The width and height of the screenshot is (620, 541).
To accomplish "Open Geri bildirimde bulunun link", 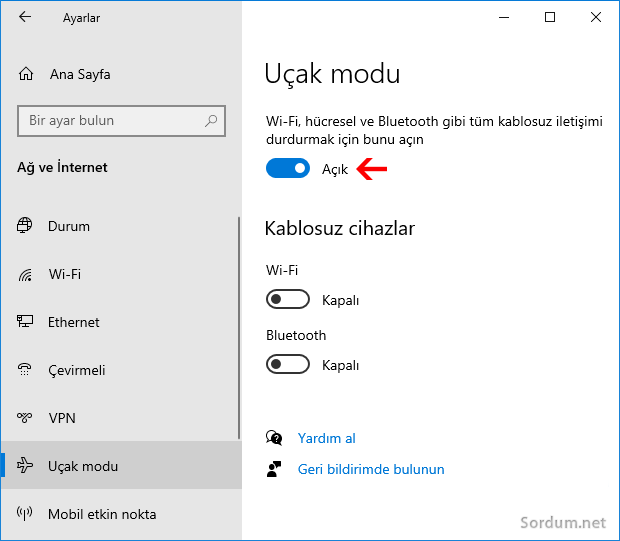I will coord(371,469).
